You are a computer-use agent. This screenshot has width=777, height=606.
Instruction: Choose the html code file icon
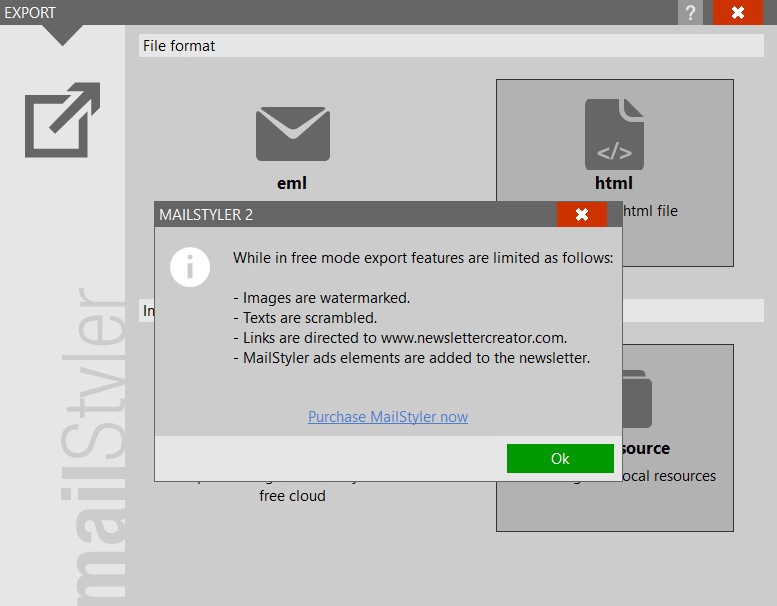(614, 134)
